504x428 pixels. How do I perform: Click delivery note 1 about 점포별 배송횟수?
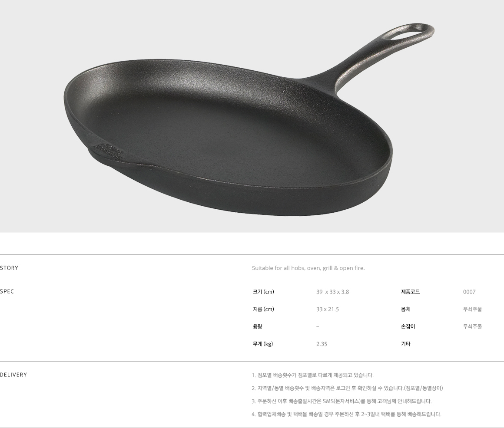pos(312,375)
